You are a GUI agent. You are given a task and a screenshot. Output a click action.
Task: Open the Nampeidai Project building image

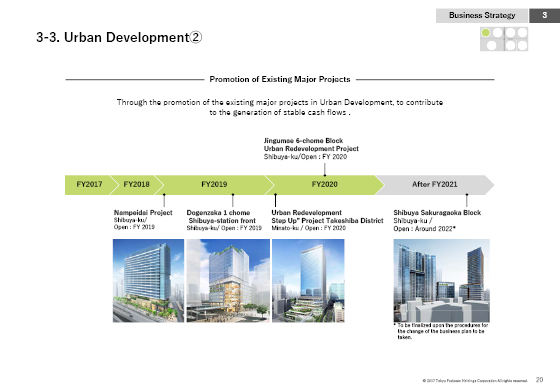(149, 281)
